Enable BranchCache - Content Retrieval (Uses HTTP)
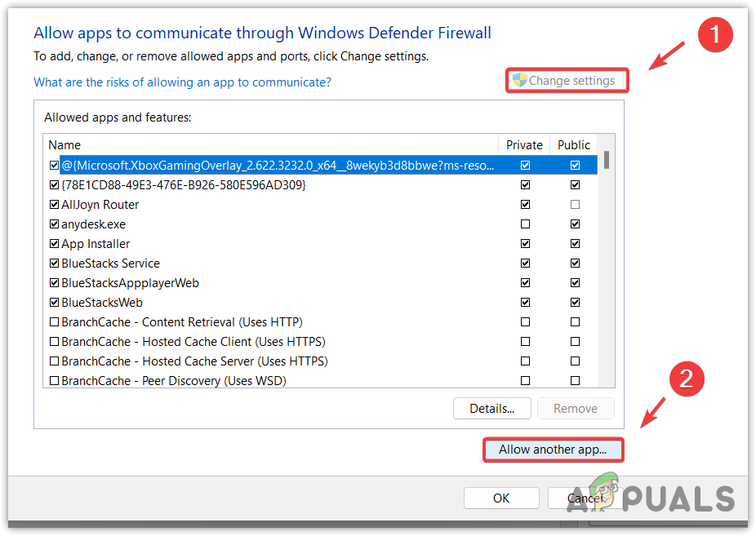 pyautogui.click(x=54, y=321)
